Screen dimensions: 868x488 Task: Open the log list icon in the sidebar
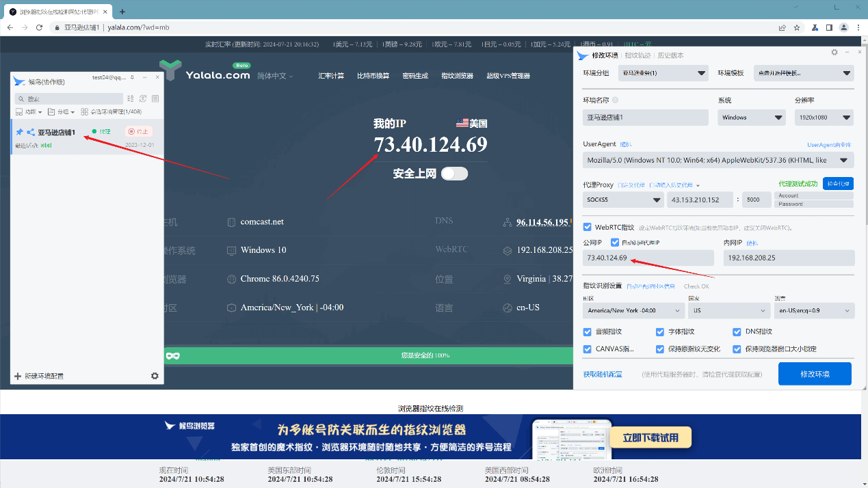(x=155, y=98)
